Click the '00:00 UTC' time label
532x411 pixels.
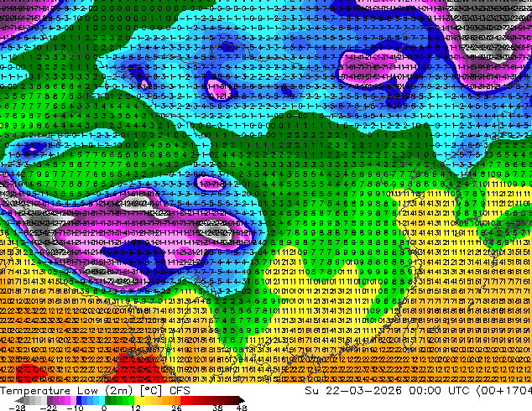pyautogui.click(x=439, y=391)
